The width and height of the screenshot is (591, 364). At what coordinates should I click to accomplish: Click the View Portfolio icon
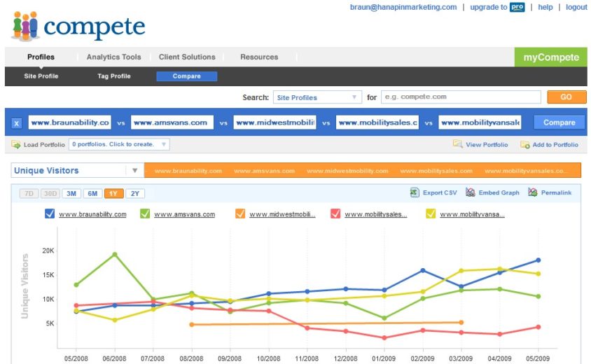tap(457, 144)
